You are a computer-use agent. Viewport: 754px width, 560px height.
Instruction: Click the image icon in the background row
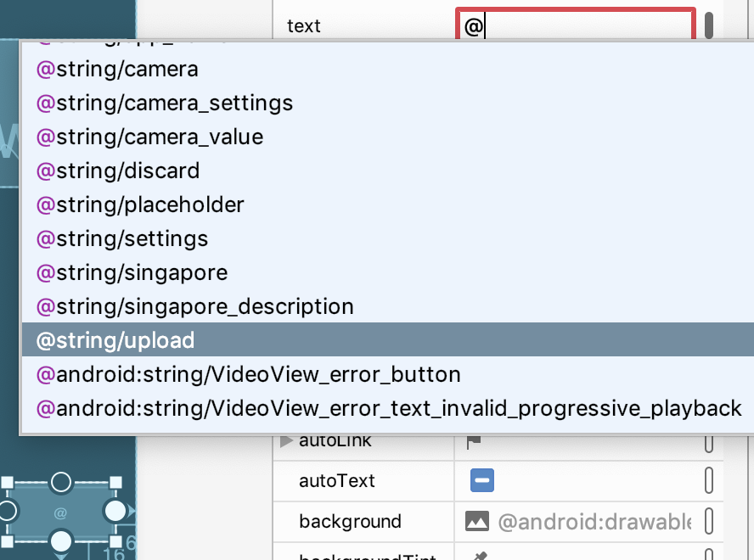476,521
